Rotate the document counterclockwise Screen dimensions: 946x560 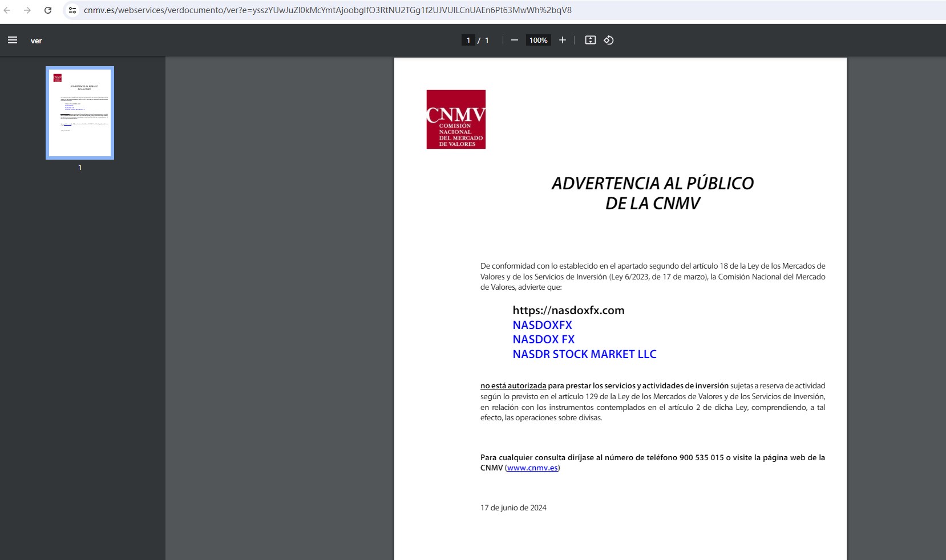point(609,40)
